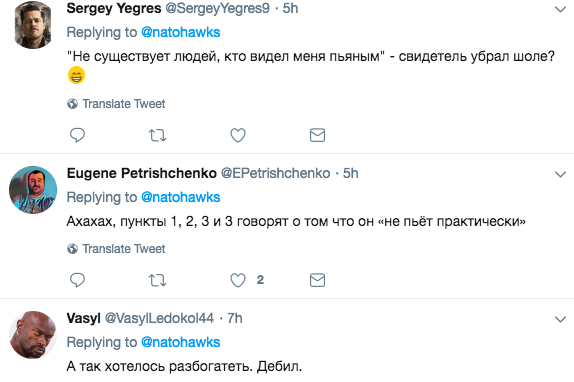Retweet Sergey Yegres's tweet

click(x=157, y=135)
